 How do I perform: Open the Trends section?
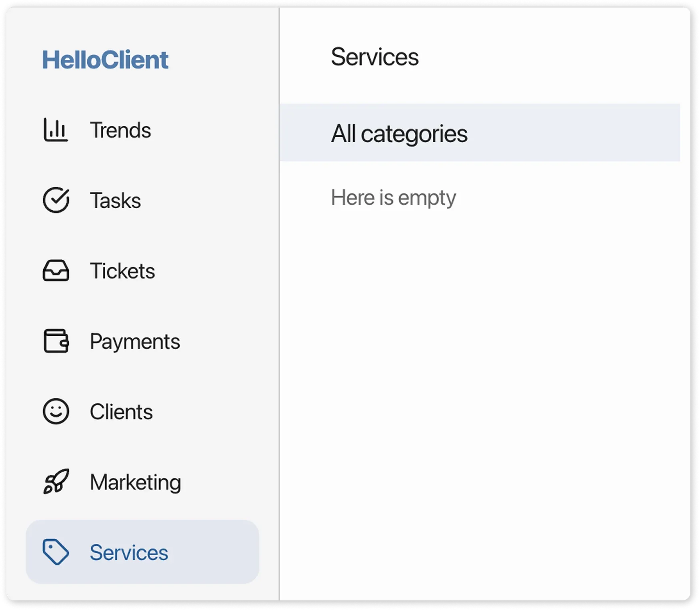coord(120,130)
